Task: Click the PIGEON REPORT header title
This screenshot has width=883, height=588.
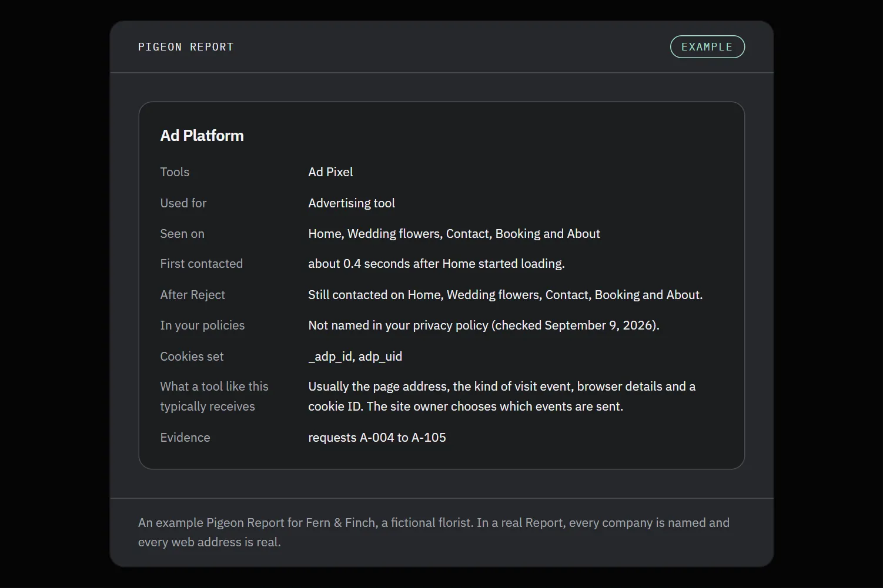Action: coord(186,47)
